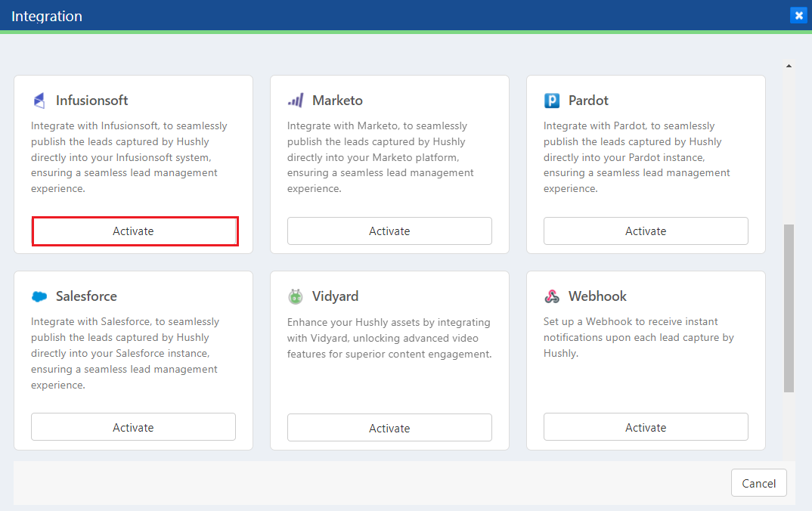Select the Infusionsoft card title
The height and width of the screenshot is (511, 812).
[x=91, y=101]
